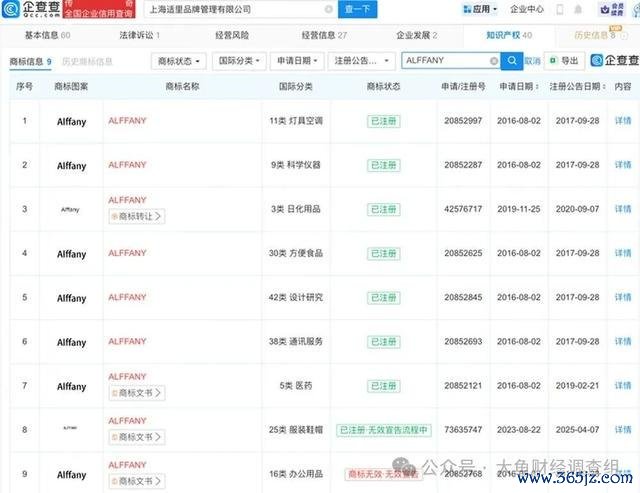The height and width of the screenshot is (493, 640).
Task: Switch to 经营信息 tab
Action: coord(324,35)
